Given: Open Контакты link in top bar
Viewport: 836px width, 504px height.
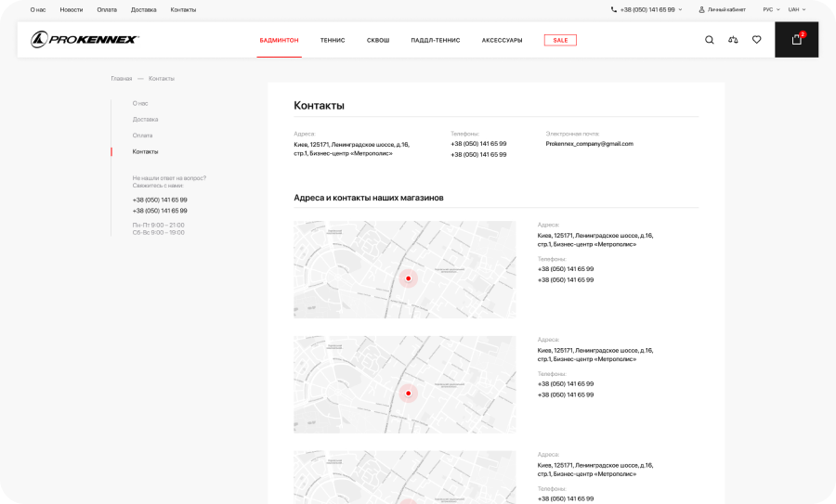Looking at the screenshot, I should (x=183, y=9).
